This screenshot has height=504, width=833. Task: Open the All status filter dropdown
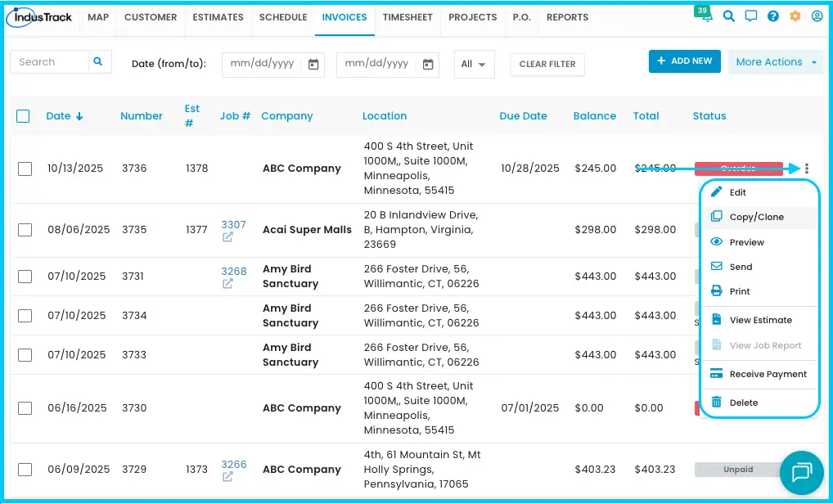474,65
